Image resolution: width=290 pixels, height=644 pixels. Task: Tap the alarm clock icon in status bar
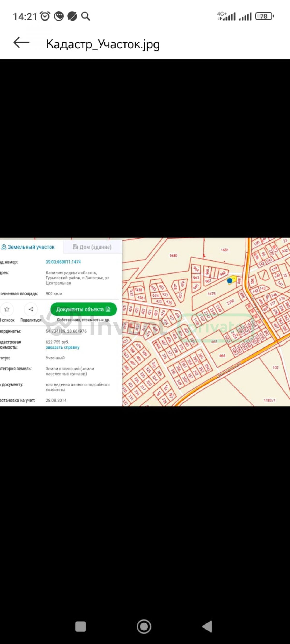45,16
